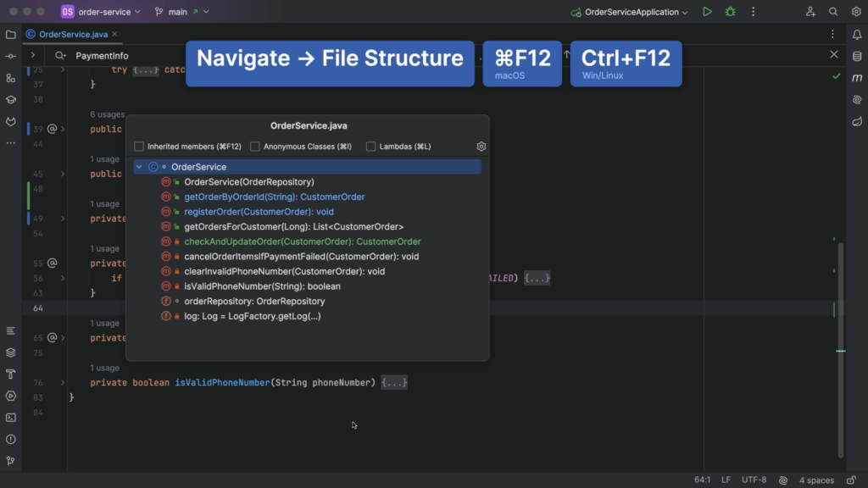Click the search history magnifier icon
Image resolution: width=868 pixels, height=488 pixels.
60,56
